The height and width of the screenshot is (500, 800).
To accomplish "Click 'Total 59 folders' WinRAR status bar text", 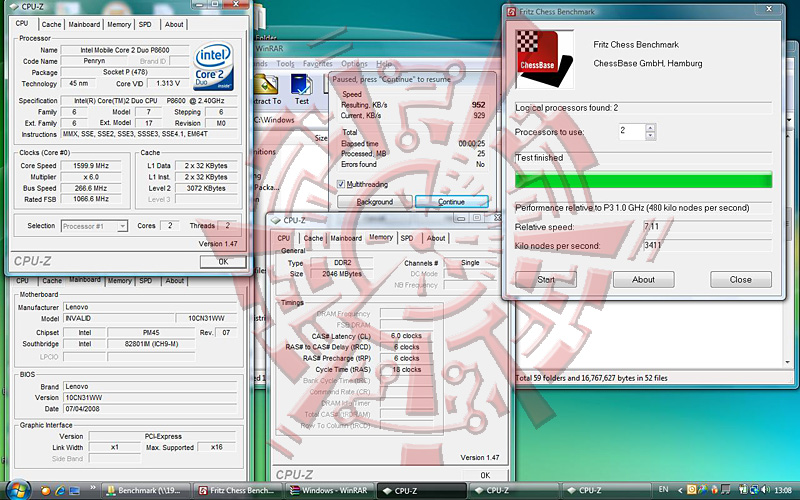I will [591, 378].
